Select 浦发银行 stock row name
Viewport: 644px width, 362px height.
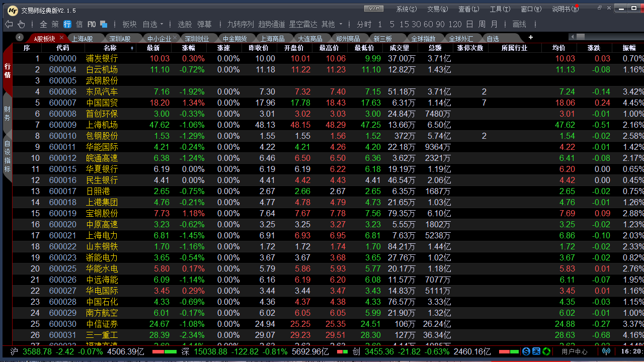[x=102, y=58]
